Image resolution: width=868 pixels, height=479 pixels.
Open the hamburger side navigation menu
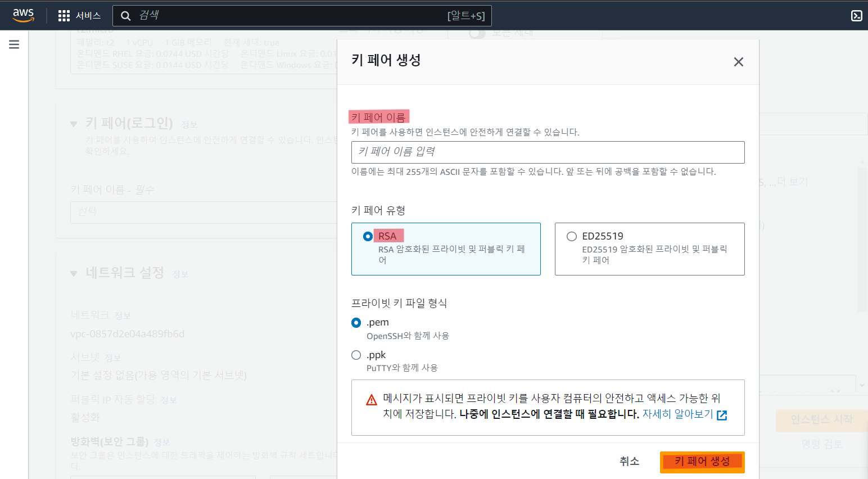pos(14,44)
